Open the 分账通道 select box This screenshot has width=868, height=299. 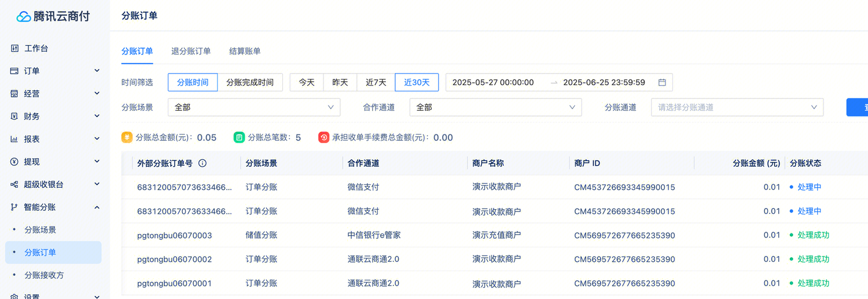coord(737,107)
